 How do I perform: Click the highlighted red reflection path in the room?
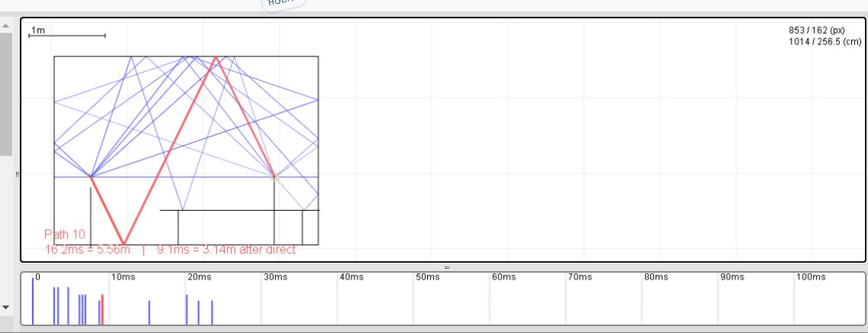[170, 150]
